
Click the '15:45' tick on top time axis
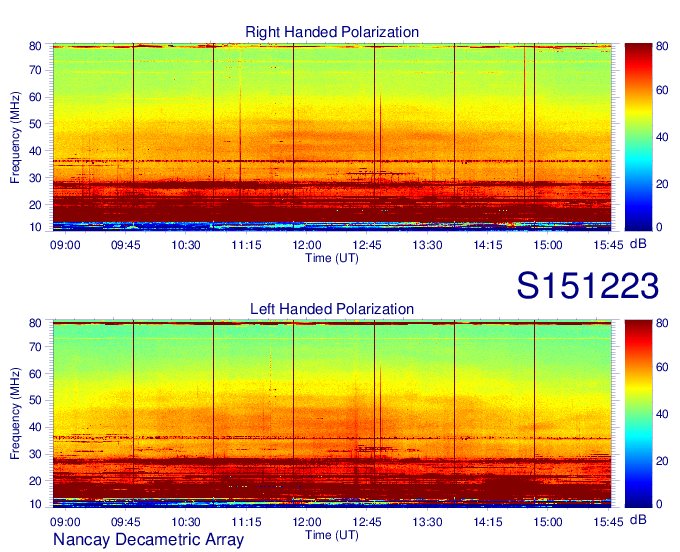pyautogui.click(x=608, y=245)
